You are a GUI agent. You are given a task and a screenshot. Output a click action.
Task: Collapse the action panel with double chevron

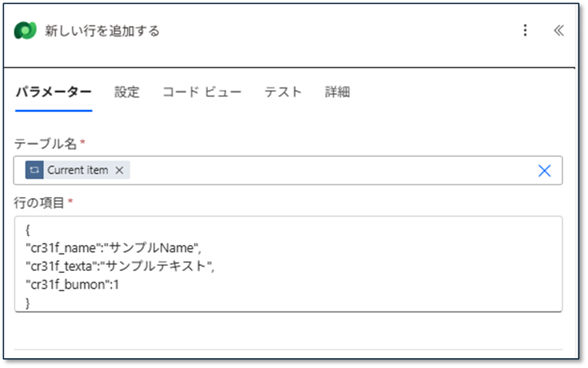click(559, 31)
